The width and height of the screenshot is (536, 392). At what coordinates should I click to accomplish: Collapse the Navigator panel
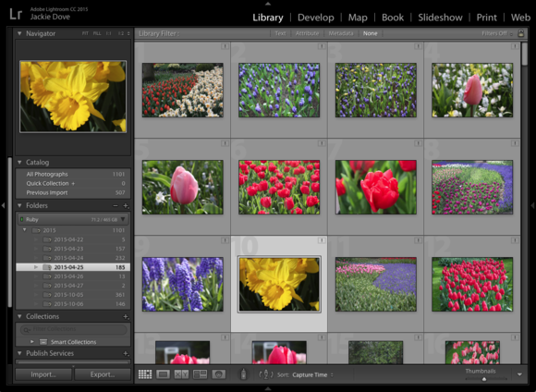pos(19,33)
